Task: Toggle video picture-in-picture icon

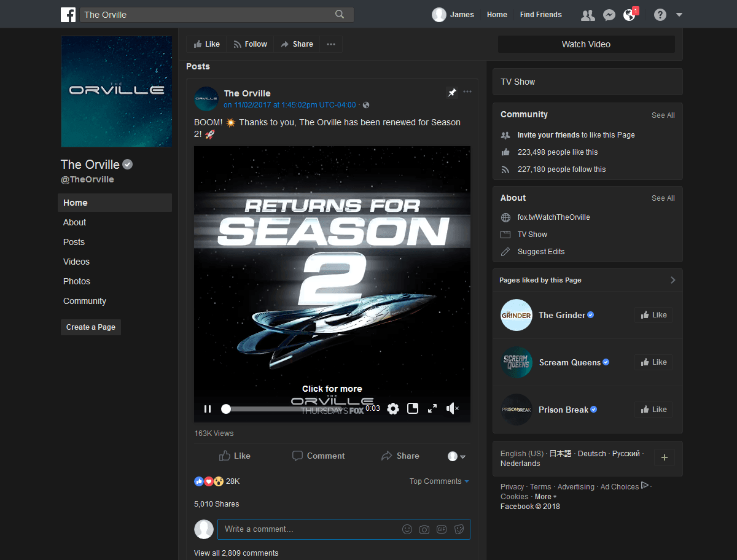Action: [413, 408]
